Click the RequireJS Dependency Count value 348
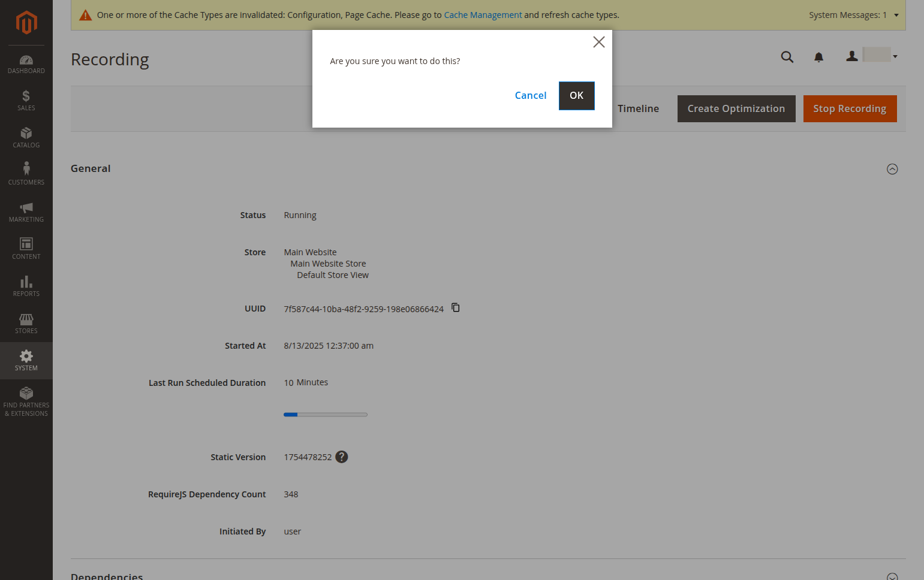924x580 pixels. point(291,494)
